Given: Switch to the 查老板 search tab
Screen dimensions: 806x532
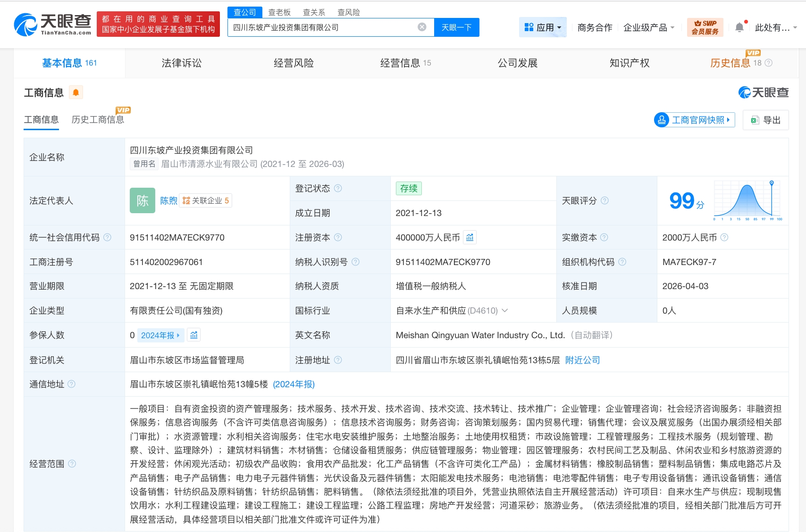Looking at the screenshot, I should (x=279, y=12).
